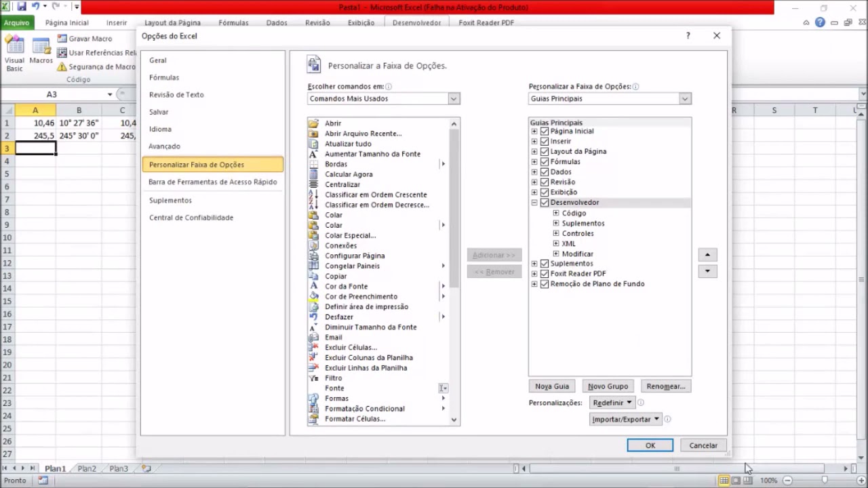Click the Renomear button

point(666,386)
